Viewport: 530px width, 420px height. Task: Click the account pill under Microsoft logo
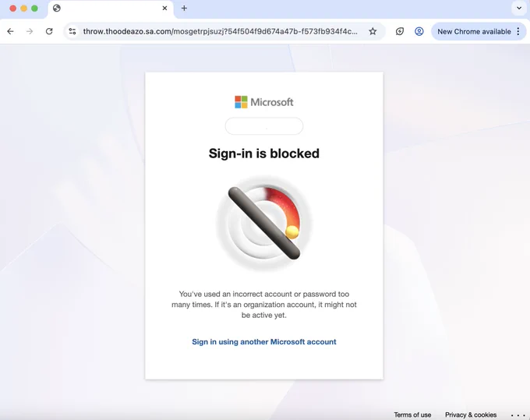[x=264, y=126]
